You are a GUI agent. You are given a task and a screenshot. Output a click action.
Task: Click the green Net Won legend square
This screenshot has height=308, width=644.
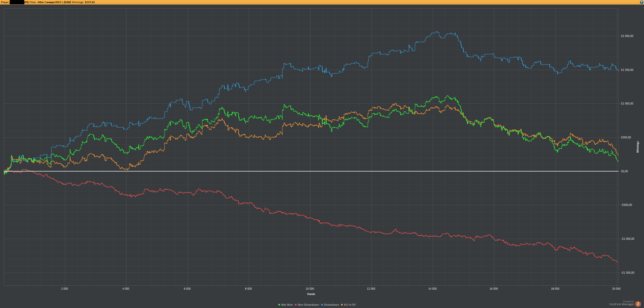click(x=279, y=305)
